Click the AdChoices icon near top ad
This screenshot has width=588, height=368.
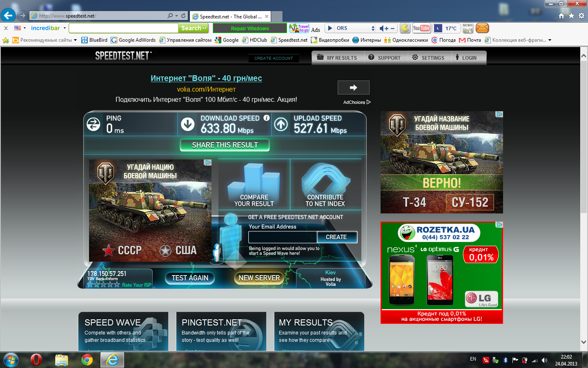click(369, 102)
